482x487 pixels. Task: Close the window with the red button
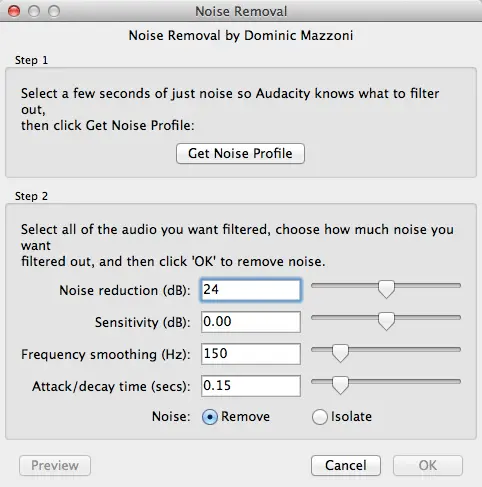coord(14,11)
